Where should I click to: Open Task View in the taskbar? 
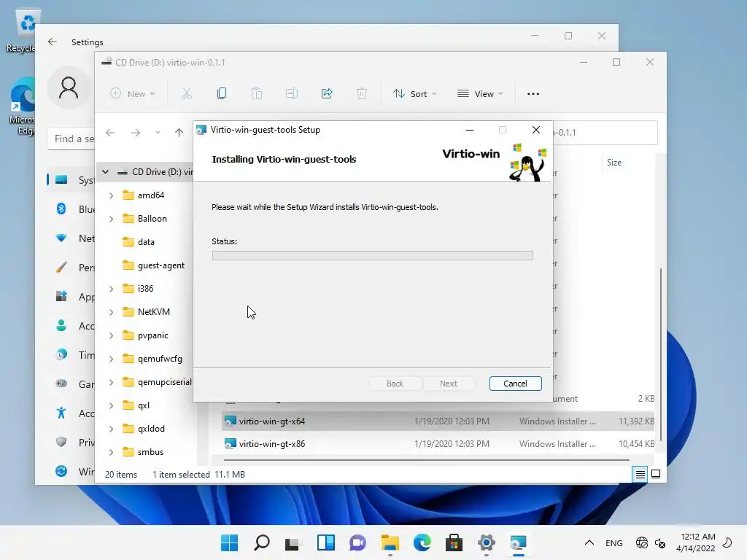coord(292,542)
